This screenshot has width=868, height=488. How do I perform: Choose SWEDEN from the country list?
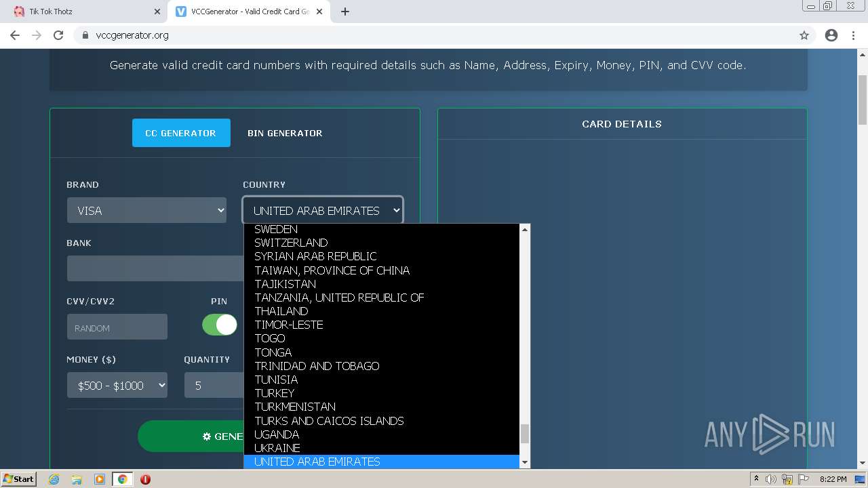(x=382, y=229)
